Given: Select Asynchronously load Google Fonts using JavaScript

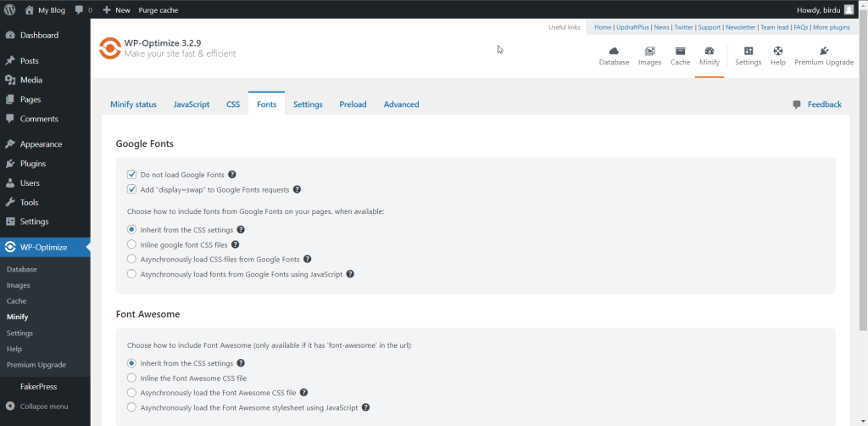Looking at the screenshot, I should [x=131, y=273].
